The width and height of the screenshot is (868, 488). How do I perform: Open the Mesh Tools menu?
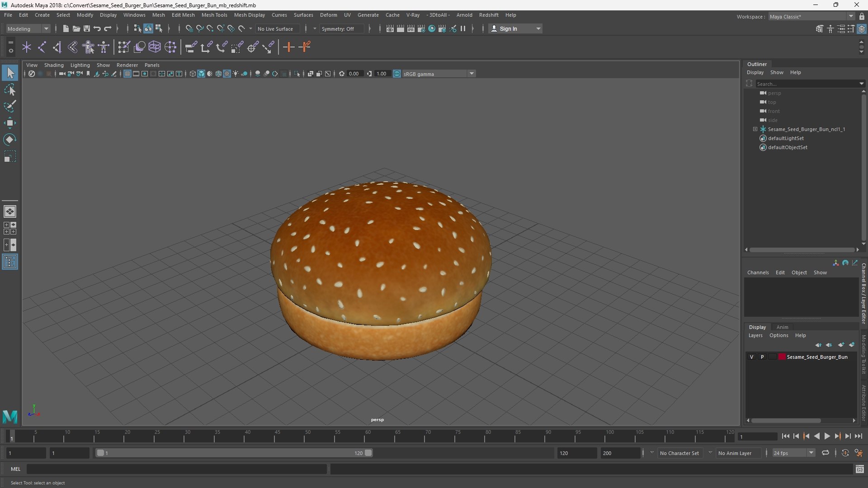click(x=214, y=15)
